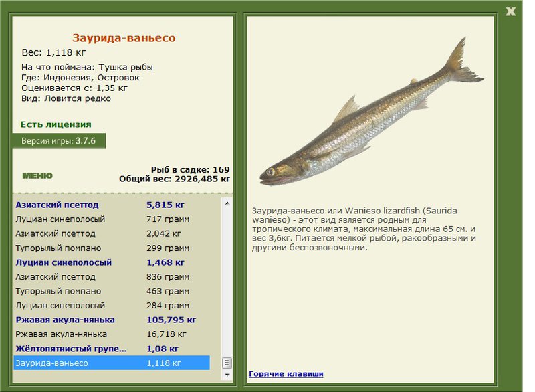Click the scrollbar up arrow in fish list

(227, 203)
